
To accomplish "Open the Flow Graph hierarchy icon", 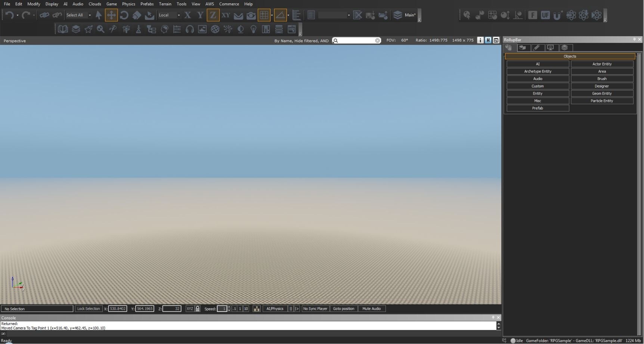I will click(151, 29).
